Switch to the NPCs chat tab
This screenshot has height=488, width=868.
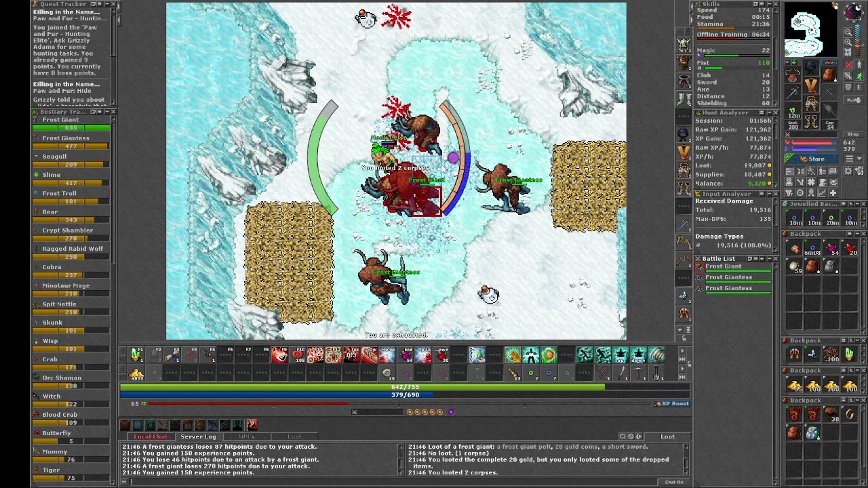click(246, 436)
